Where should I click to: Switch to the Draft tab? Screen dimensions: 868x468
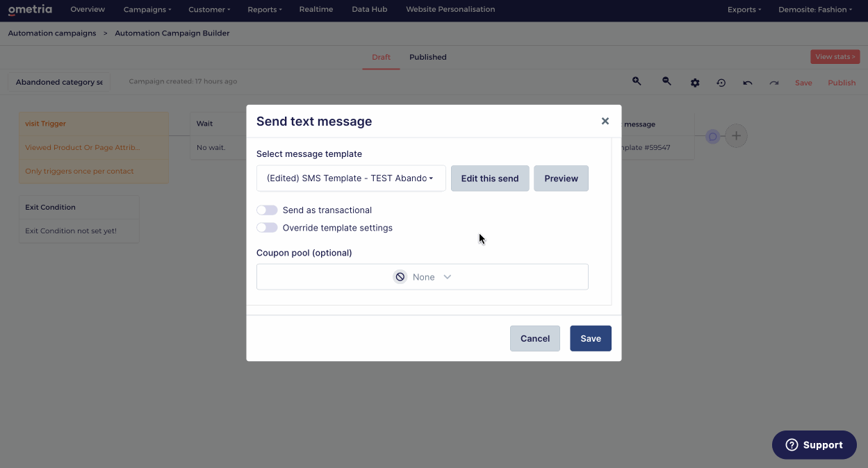[381, 57]
